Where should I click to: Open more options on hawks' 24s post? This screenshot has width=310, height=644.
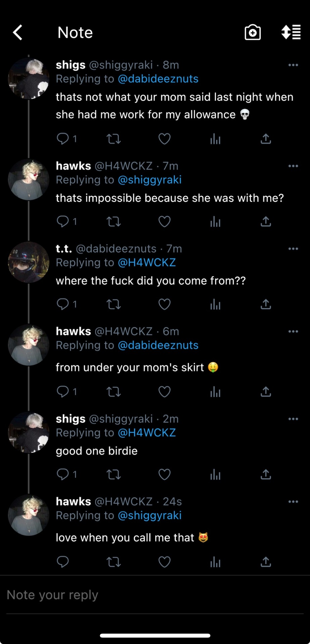tap(293, 502)
